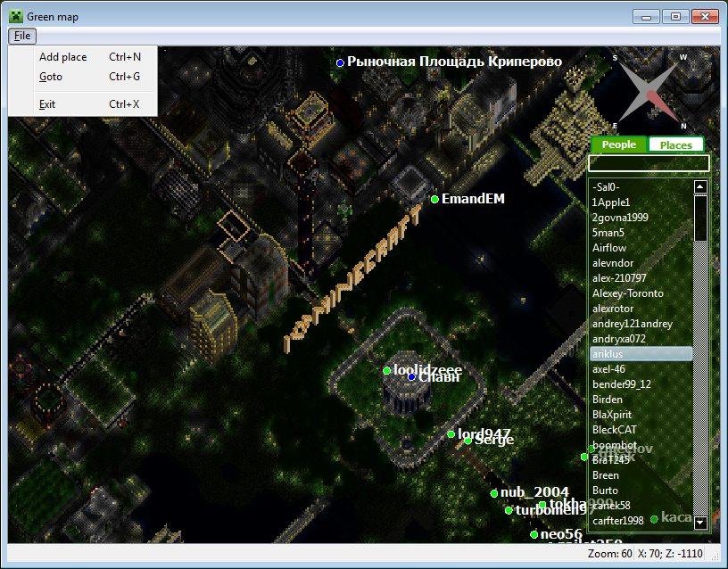The height and width of the screenshot is (569, 728).
Task: Click the neo56 player marker dot
Action: pyautogui.click(x=534, y=535)
